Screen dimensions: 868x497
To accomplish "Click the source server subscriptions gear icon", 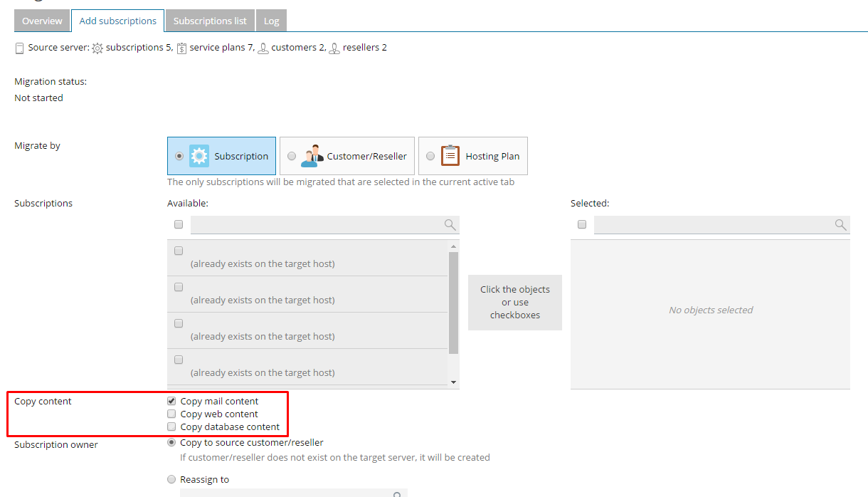I will pyautogui.click(x=97, y=48).
